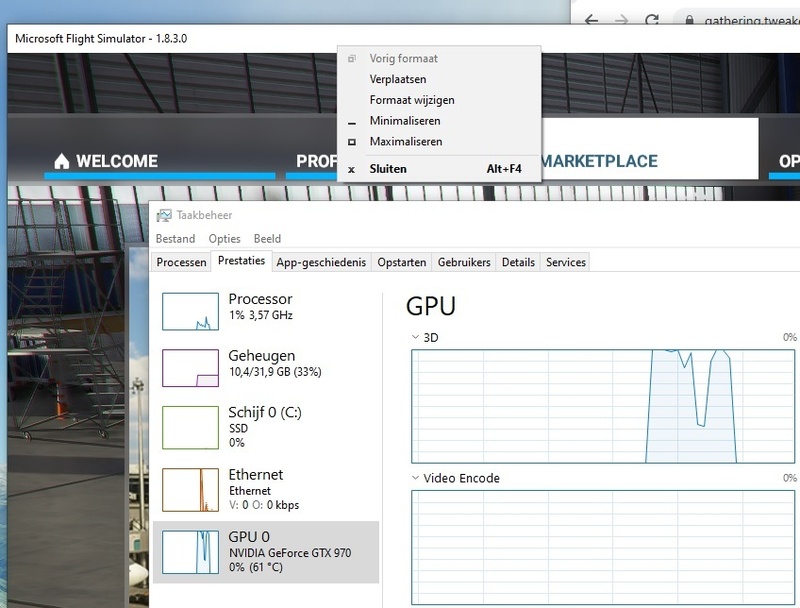The width and height of the screenshot is (800, 608).
Task: Click the browser back arrow
Action: tap(591, 20)
